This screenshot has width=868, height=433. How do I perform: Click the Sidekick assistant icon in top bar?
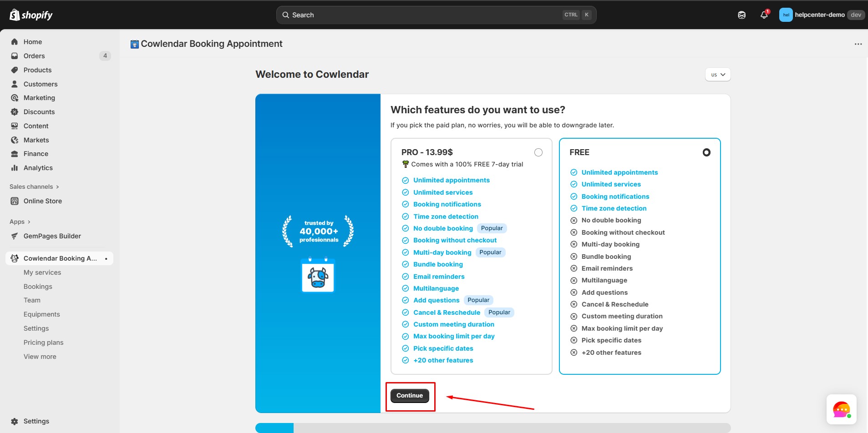click(x=742, y=15)
